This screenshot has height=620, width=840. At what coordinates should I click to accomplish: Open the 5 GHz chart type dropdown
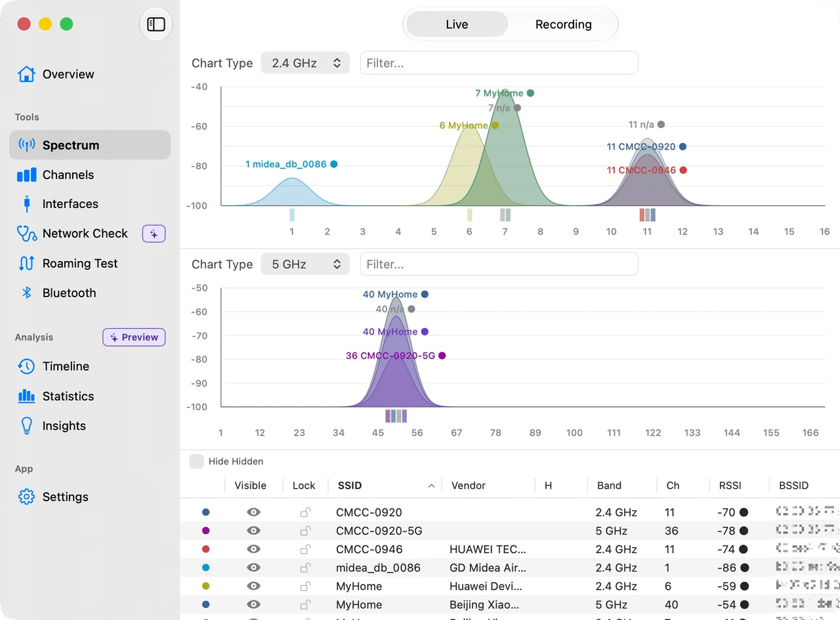305,264
